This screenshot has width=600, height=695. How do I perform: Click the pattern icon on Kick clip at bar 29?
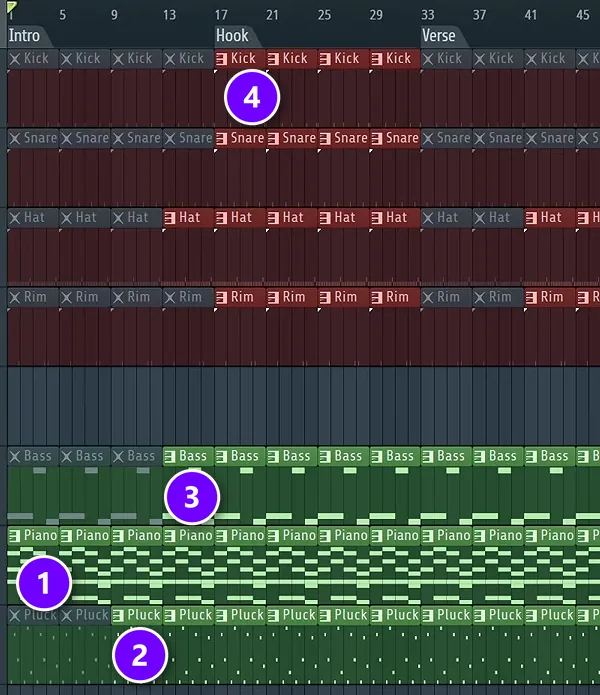click(377, 59)
